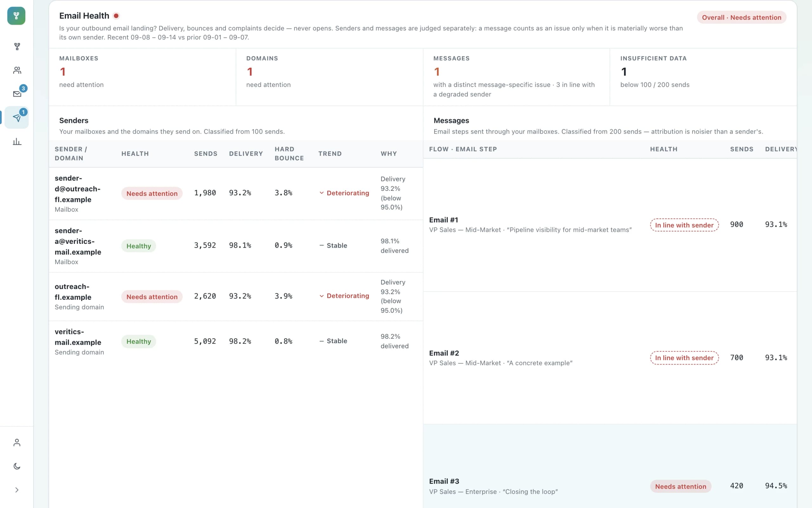Select the outreach-fl.example sending domain row
This screenshot has width=812, height=508.
[x=236, y=297]
